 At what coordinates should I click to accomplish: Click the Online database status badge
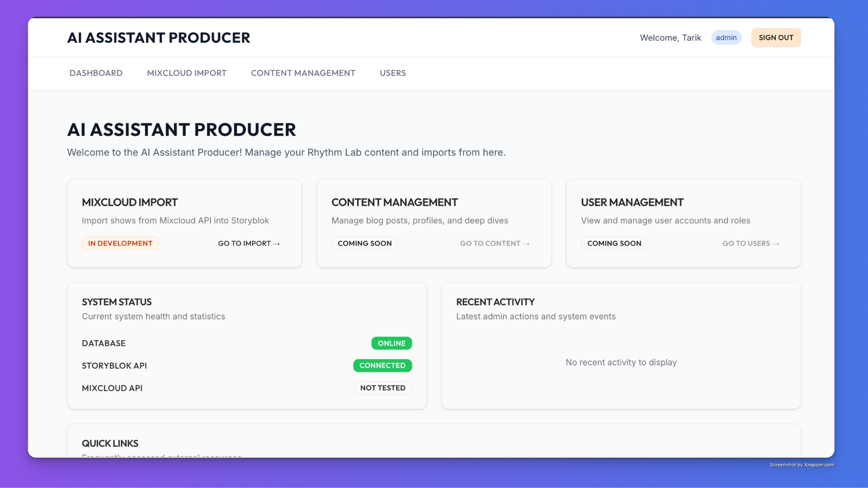(x=392, y=343)
